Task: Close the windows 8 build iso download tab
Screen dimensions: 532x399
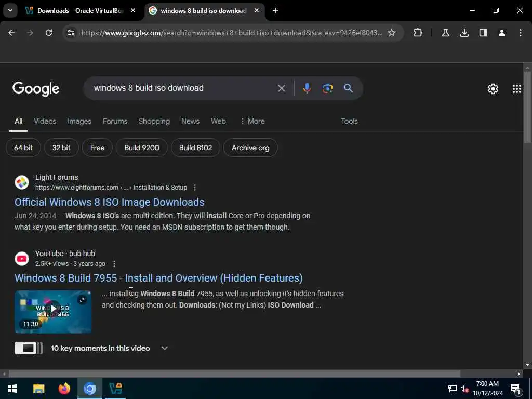Action: click(257, 11)
